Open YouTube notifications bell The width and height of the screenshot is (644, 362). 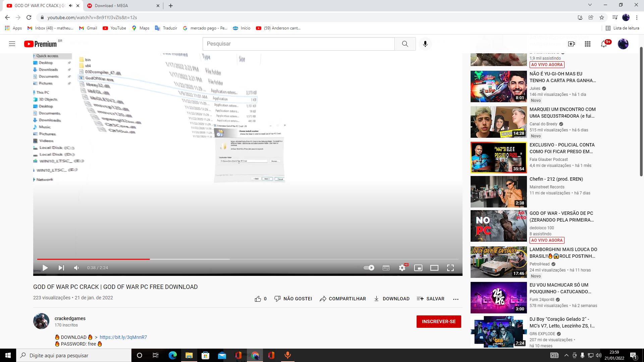[604, 44]
